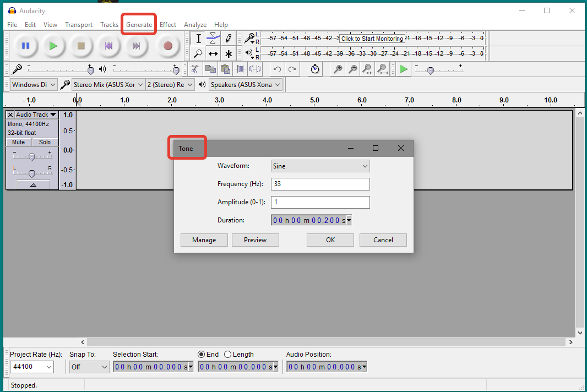Screen dimensions: 587x392
Task: Click the Trim Audio Outside Selection icon
Action: point(241,69)
